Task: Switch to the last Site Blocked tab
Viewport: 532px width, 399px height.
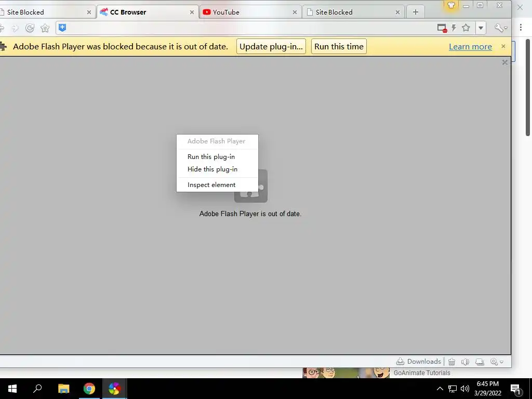Action: coord(353,12)
